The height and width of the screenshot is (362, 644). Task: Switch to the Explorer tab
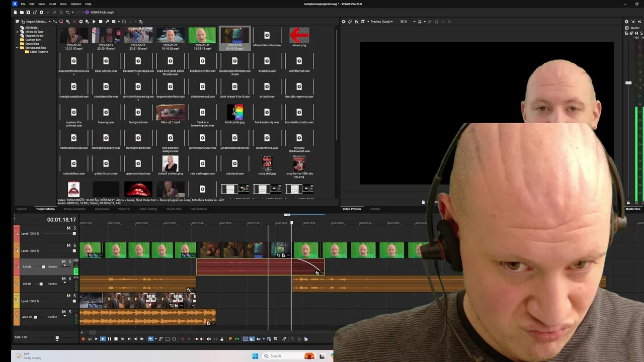pyautogui.click(x=22, y=209)
